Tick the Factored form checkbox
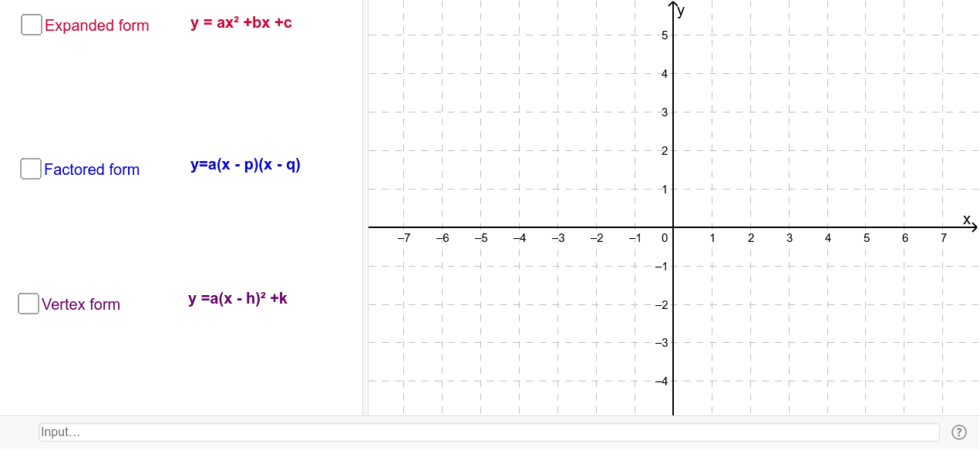Viewport: 980px width, 450px height. tap(31, 169)
